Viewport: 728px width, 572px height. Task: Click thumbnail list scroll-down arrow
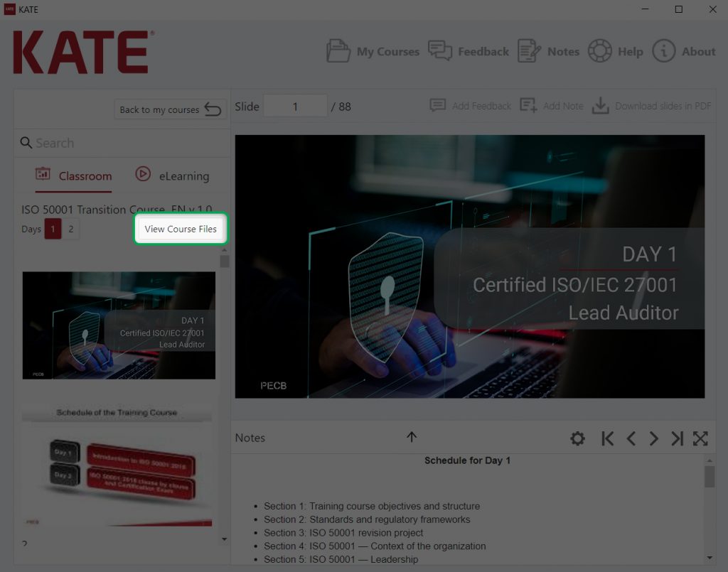click(224, 539)
